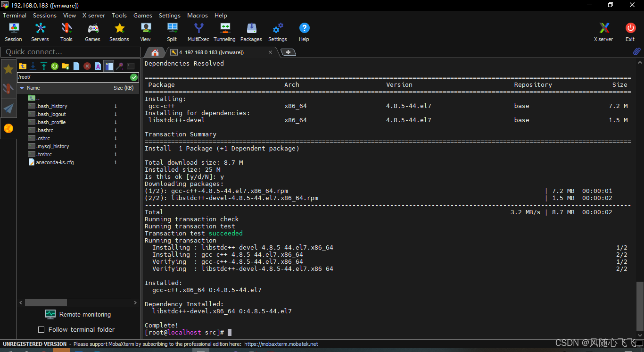Enable the MultiExec toolbar icon
Viewport: 644px width, 352px height.
[198, 32]
